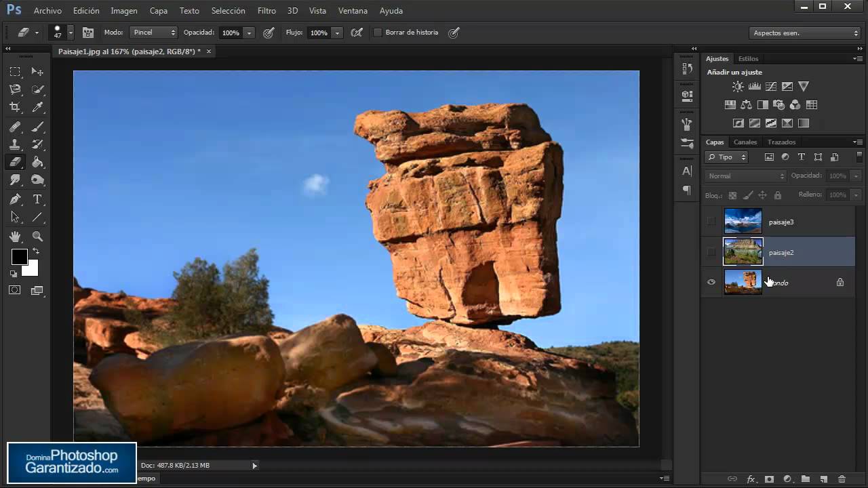Click the black foreground color swatch
The height and width of the screenshot is (488, 868).
pos(18,258)
